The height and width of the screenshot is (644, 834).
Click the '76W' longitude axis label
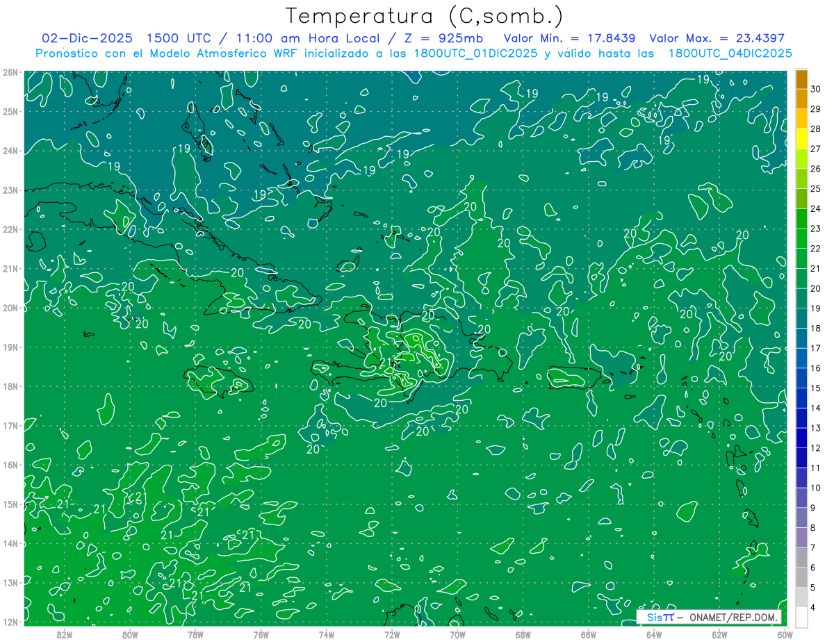pyautogui.click(x=261, y=634)
